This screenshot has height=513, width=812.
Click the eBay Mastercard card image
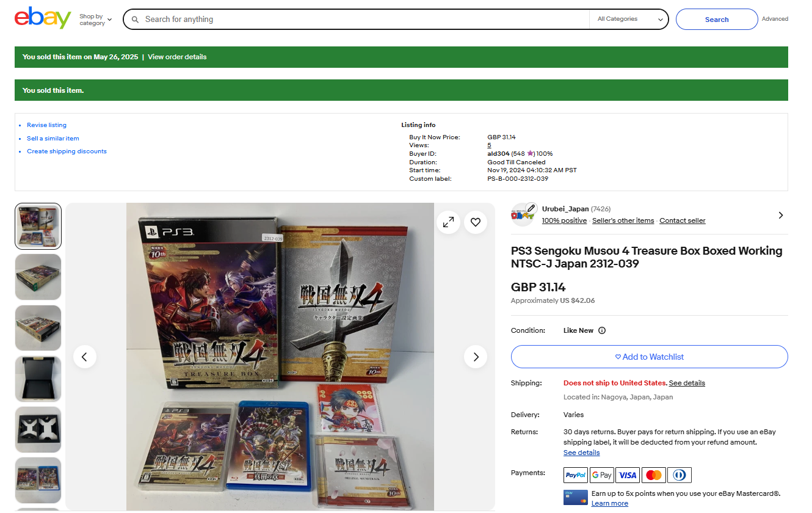pyautogui.click(x=576, y=498)
